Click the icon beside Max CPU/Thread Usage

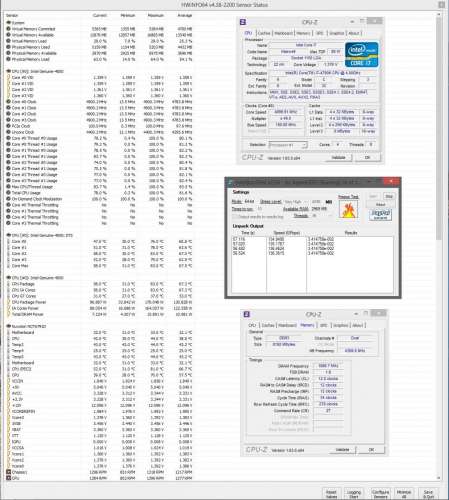(x=9, y=187)
